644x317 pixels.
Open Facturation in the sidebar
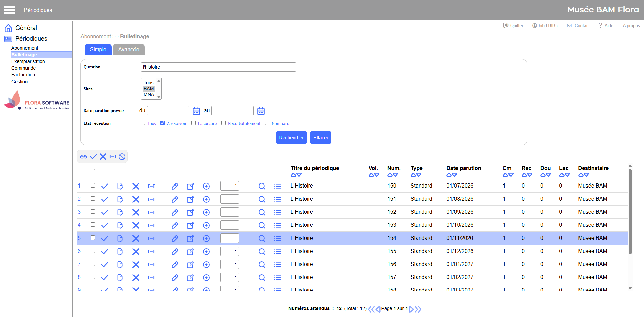23,75
